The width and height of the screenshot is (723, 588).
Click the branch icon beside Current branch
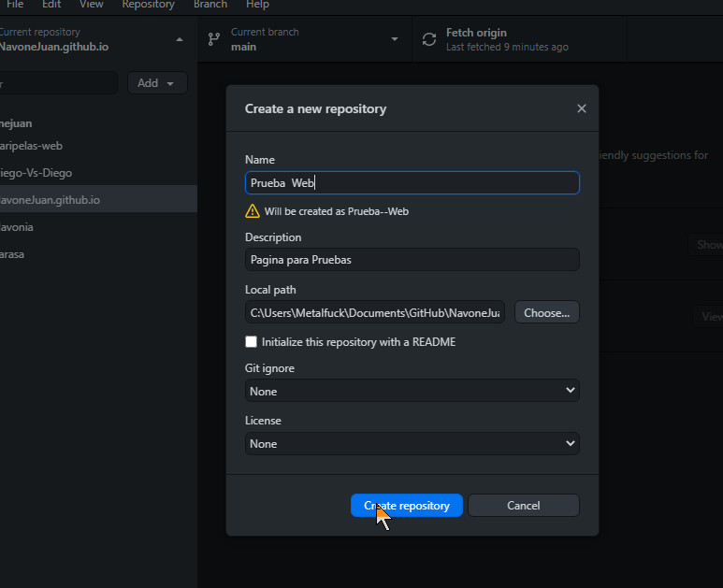pos(214,39)
